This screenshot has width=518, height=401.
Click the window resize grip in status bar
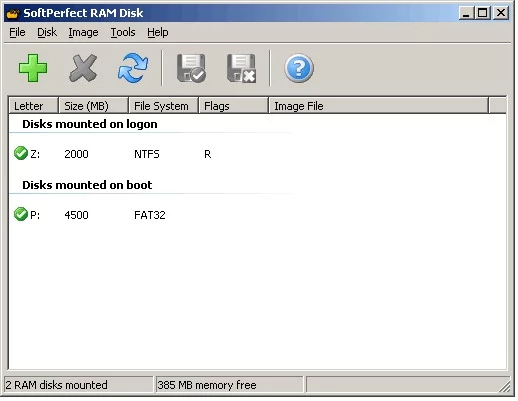pos(505,387)
